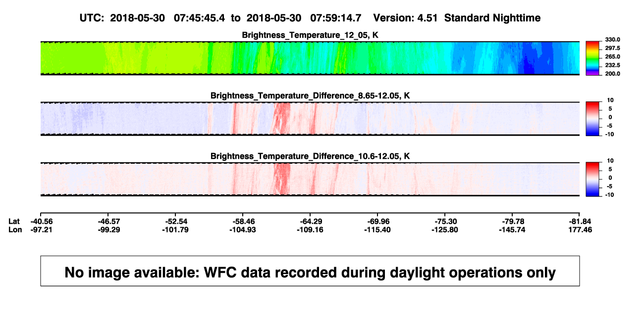Image resolution: width=644 pixels, height=330 pixels.
Task: Click the longitude value 177.46
Action: (x=580, y=230)
